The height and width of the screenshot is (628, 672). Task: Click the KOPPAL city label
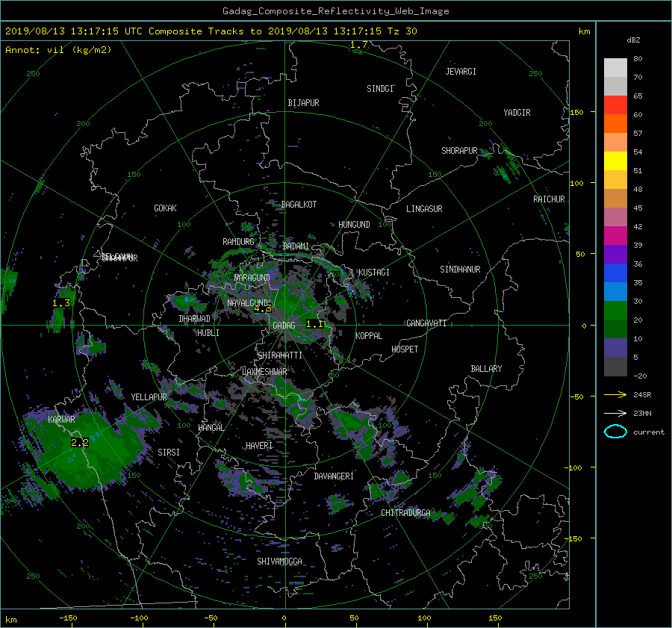tap(369, 336)
